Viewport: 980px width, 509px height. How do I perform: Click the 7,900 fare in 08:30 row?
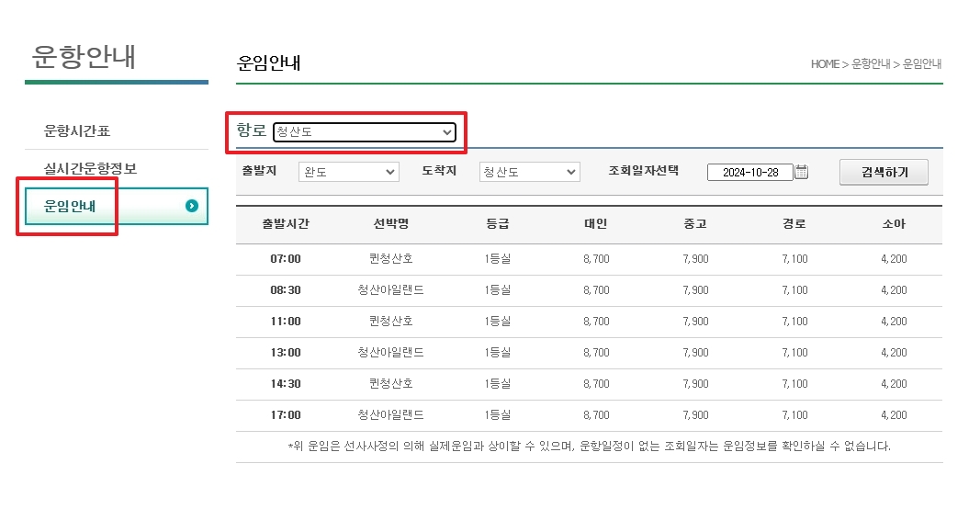click(x=695, y=290)
